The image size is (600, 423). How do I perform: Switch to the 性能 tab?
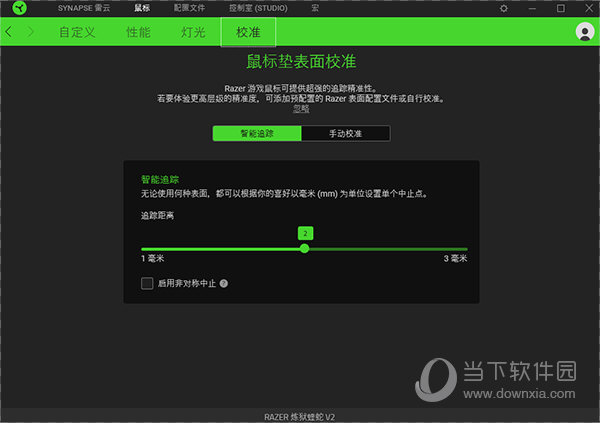[138, 32]
